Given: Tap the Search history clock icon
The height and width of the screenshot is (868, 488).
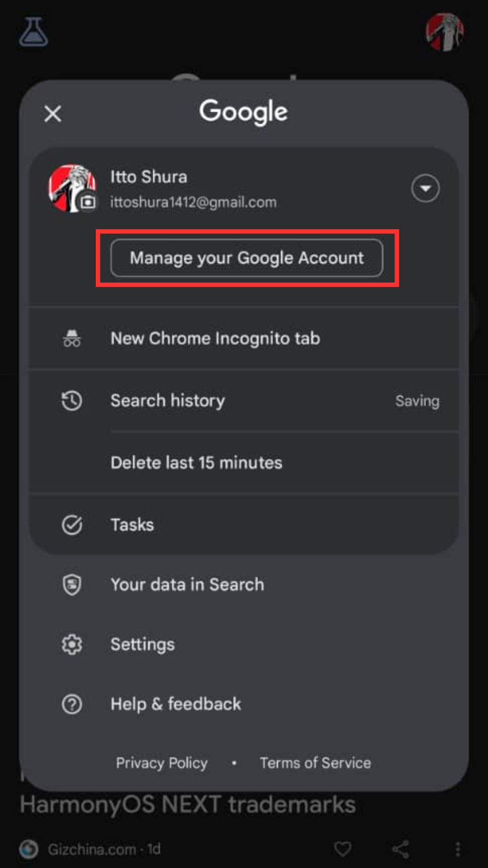Looking at the screenshot, I should coord(72,401).
